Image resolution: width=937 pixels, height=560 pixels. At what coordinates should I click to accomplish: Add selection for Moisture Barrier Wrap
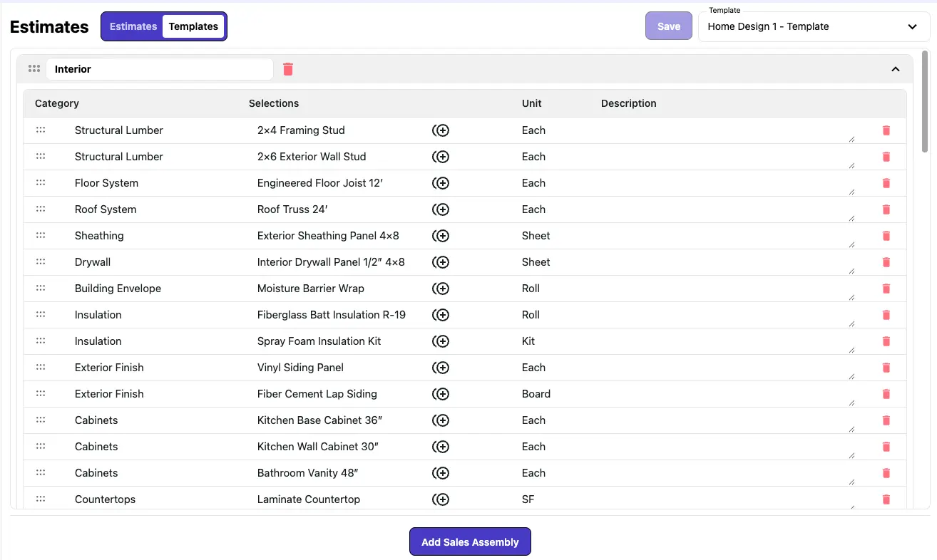point(441,289)
